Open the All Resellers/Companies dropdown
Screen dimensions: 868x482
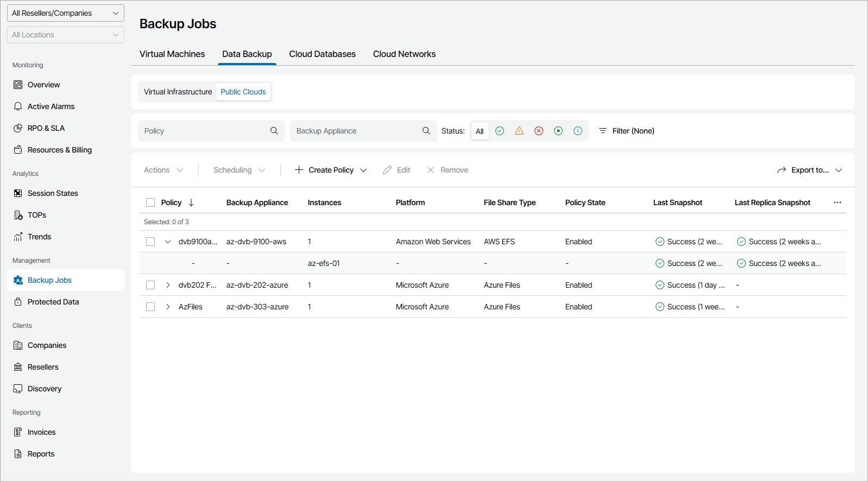[x=66, y=13]
